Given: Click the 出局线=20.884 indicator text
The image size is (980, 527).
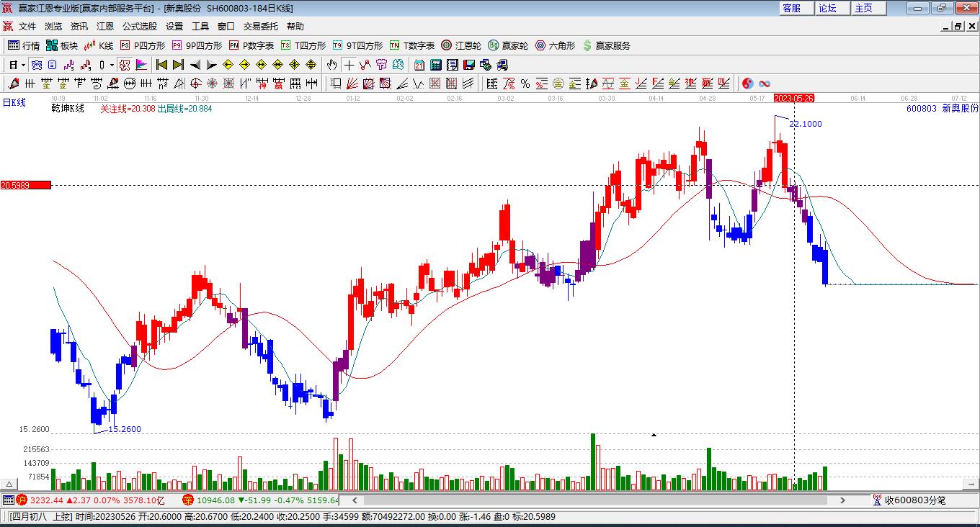Looking at the screenshot, I should pos(185,109).
